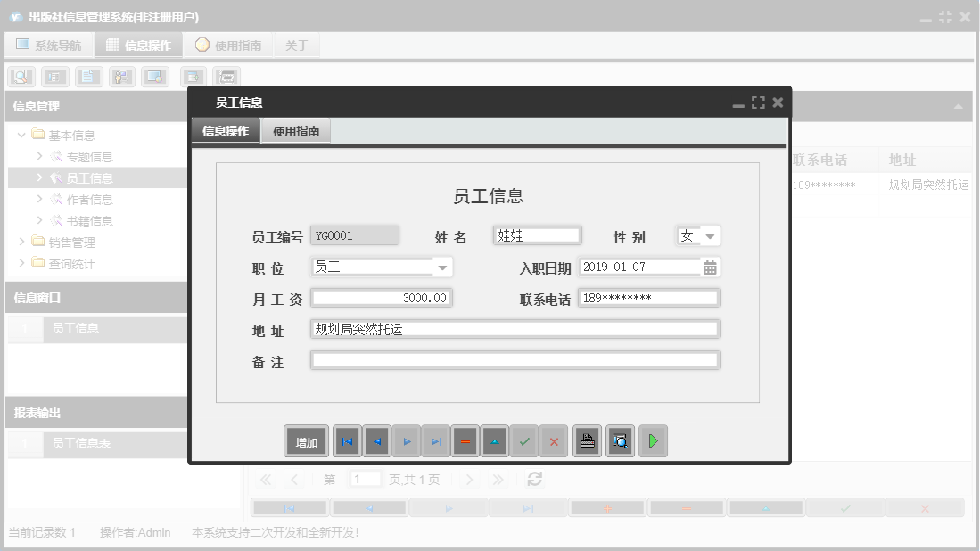Open the 入职日期 calendar picker
Screen dimensions: 980x551
tap(711, 266)
